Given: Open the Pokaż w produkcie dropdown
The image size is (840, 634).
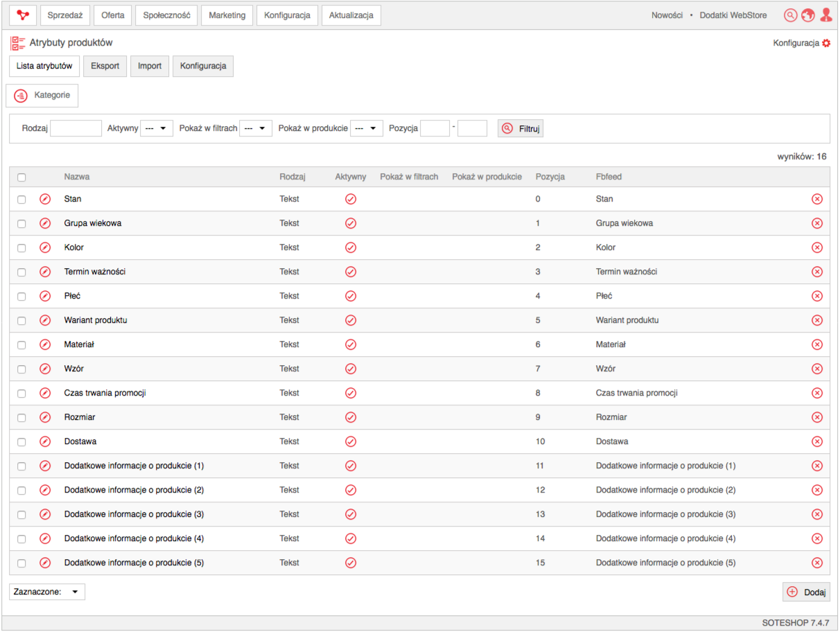Looking at the screenshot, I should coord(367,128).
